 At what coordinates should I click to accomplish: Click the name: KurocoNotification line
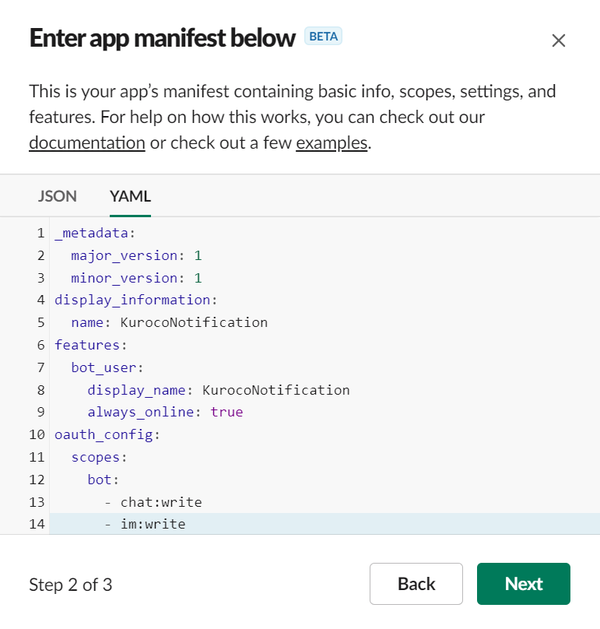pos(169,323)
